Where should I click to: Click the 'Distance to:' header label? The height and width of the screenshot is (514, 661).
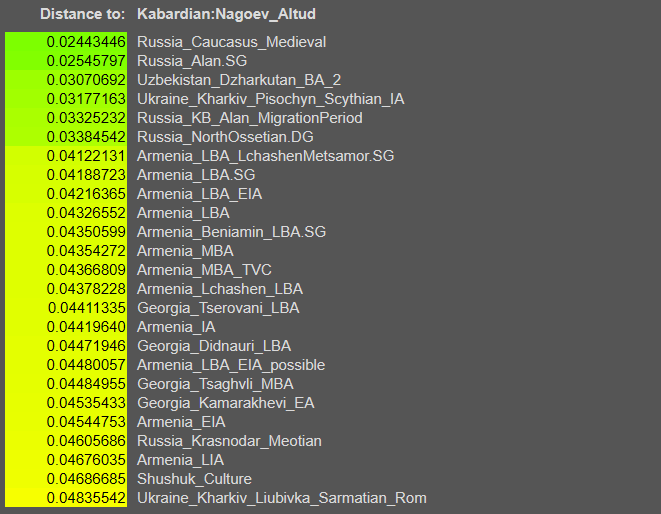83,14
